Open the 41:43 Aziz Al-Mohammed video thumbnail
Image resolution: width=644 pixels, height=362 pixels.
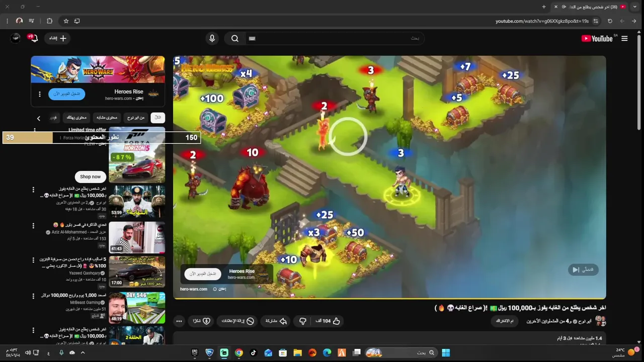click(x=137, y=237)
